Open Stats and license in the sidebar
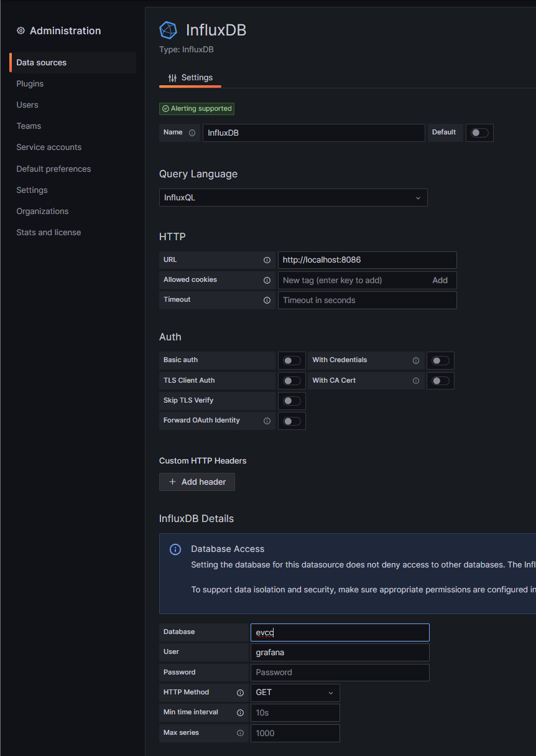Viewport: 536px width, 756px height. [x=49, y=232]
